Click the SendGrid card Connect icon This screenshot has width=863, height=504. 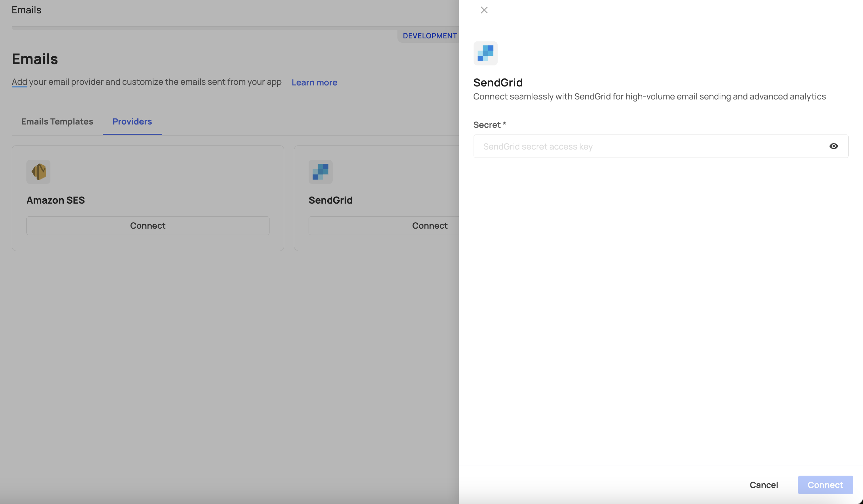430,226
